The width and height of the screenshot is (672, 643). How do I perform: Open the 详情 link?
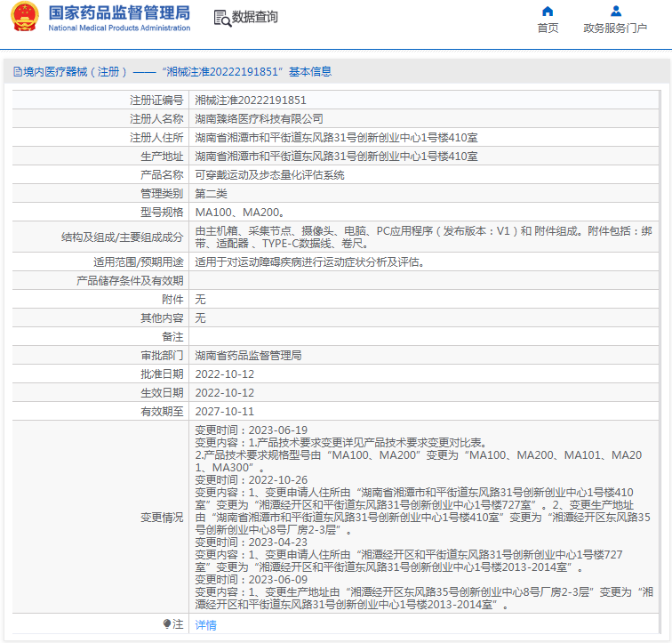[205, 625]
